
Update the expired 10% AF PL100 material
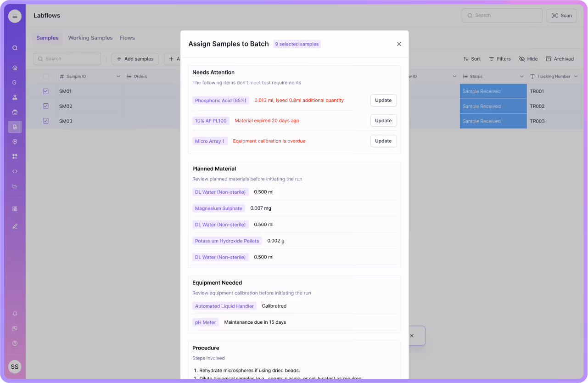tap(383, 120)
